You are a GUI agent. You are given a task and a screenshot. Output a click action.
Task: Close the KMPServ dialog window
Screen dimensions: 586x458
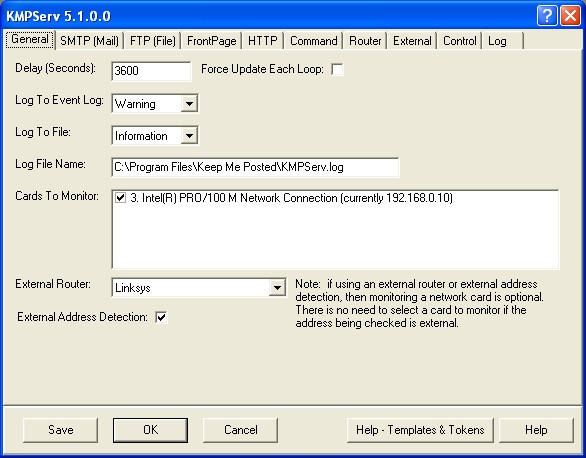pyautogui.click(x=570, y=16)
